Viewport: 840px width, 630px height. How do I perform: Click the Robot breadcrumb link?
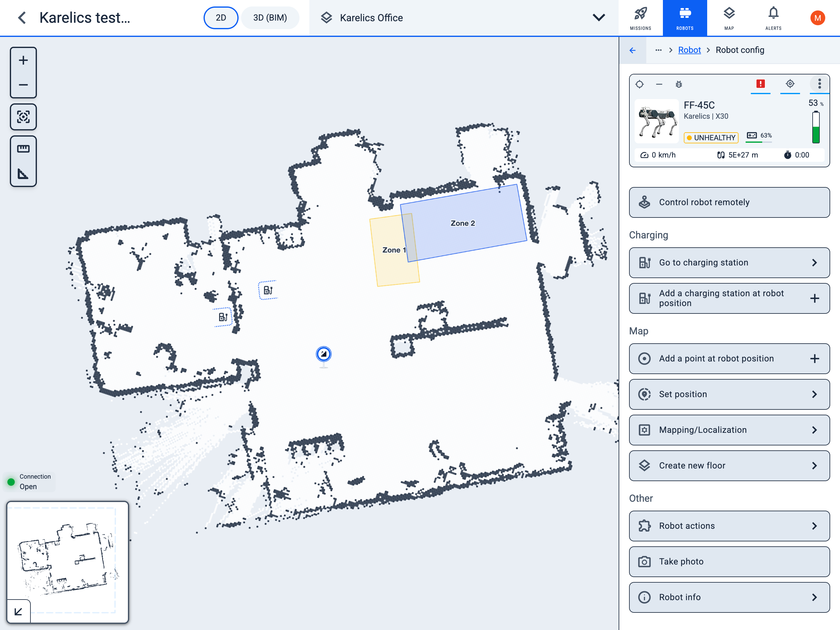(x=689, y=50)
